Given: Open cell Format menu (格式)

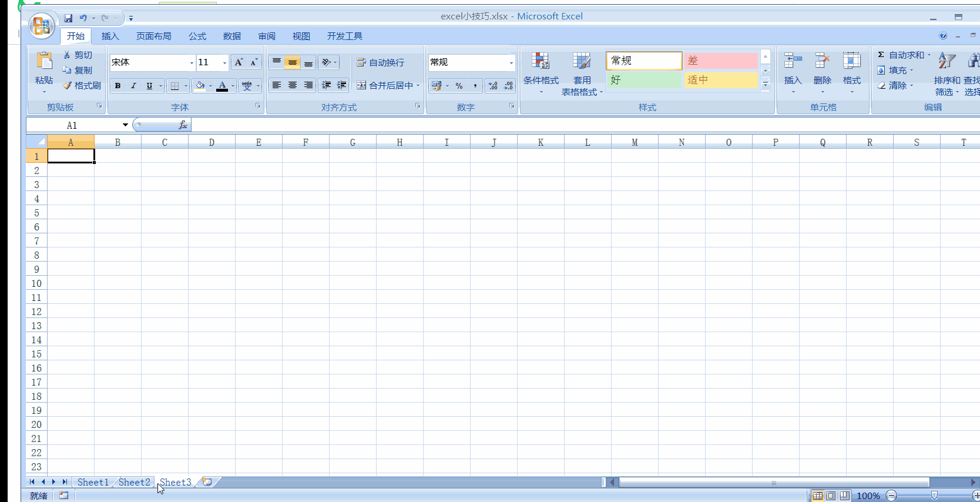Looking at the screenshot, I should coord(851,72).
